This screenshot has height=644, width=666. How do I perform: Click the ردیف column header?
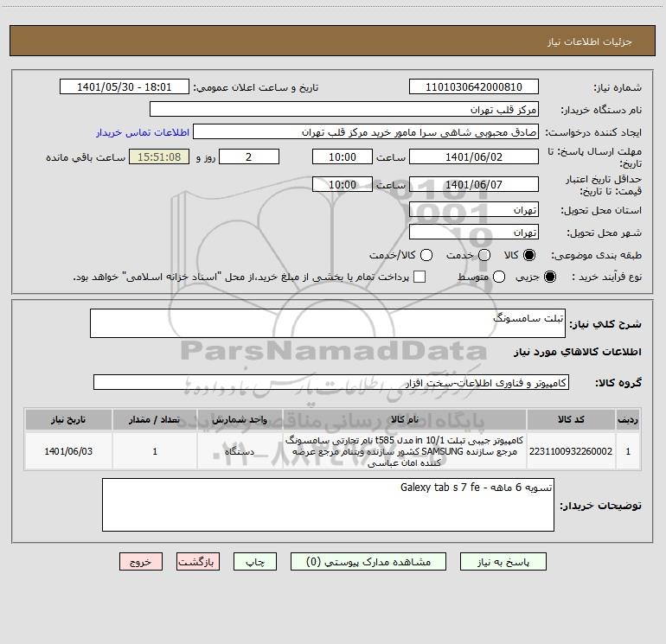click(628, 419)
